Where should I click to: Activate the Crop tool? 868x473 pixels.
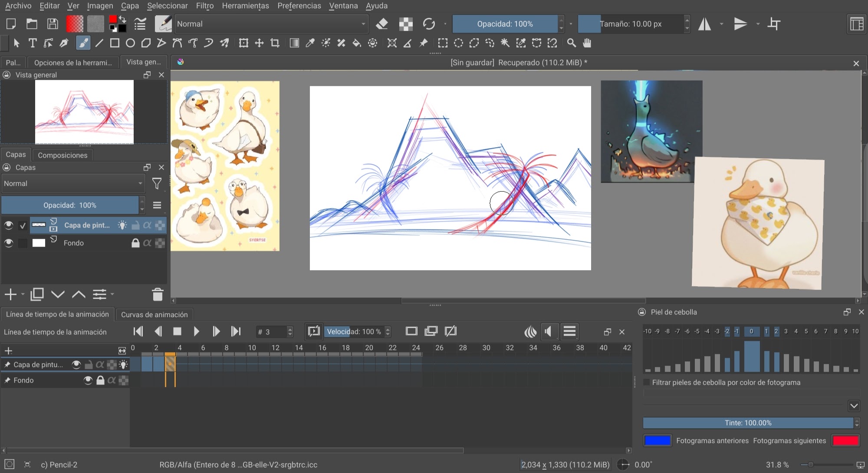(275, 43)
